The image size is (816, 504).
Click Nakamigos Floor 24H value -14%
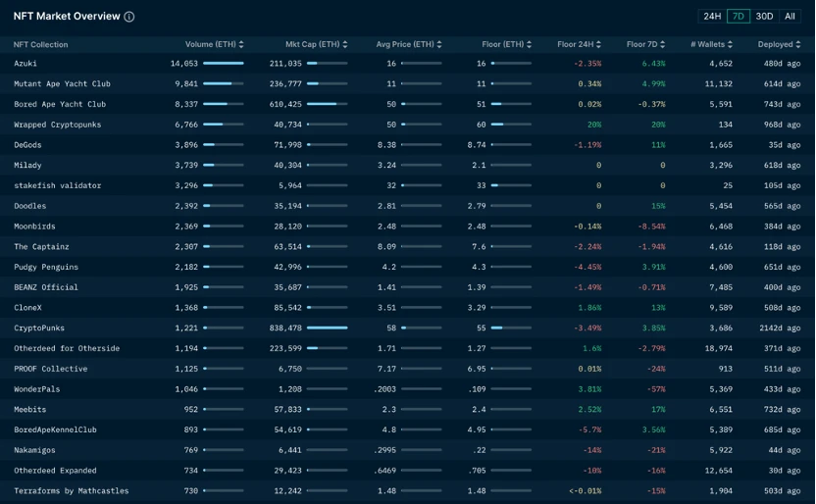(592, 450)
